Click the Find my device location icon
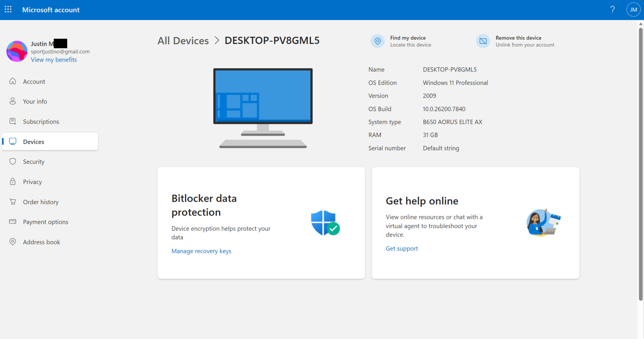 coord(378,41)
